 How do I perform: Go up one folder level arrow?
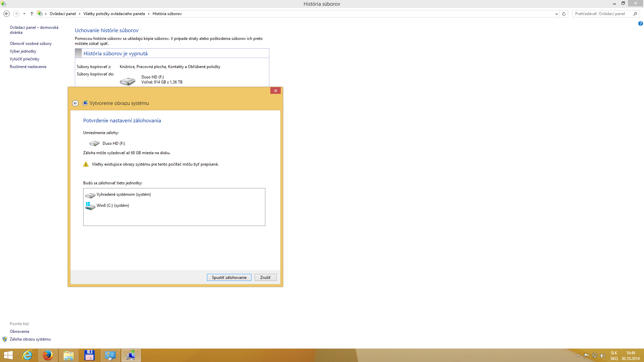coord(32,14)
